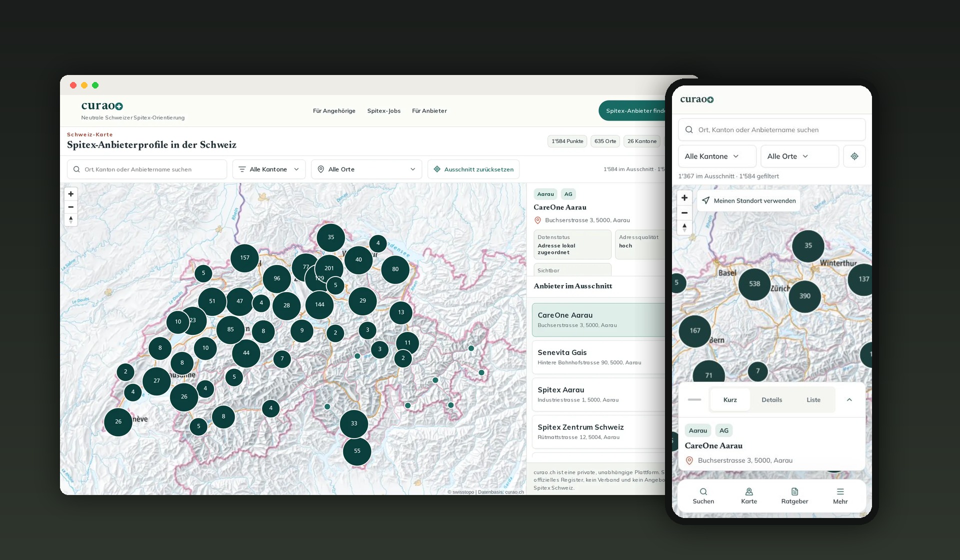This screenshot has width=960, height=560.
Task: Open the Alle Kantone dropdown on phone
Action: click(717, 156)
